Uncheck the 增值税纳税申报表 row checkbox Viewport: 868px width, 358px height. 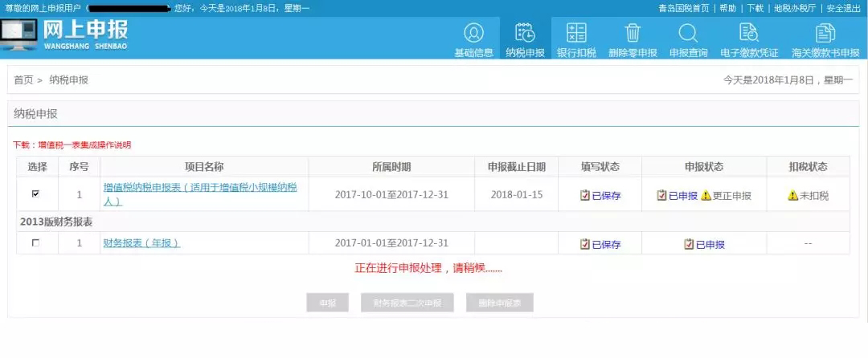(x=36, y=194)
